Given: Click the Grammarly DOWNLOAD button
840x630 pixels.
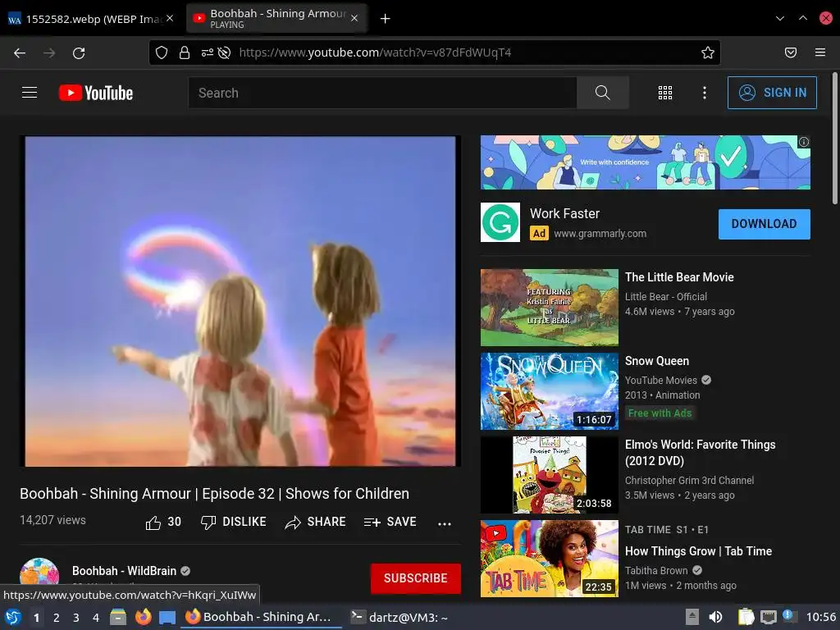Looking at the screenshot, I should (764, 224).
